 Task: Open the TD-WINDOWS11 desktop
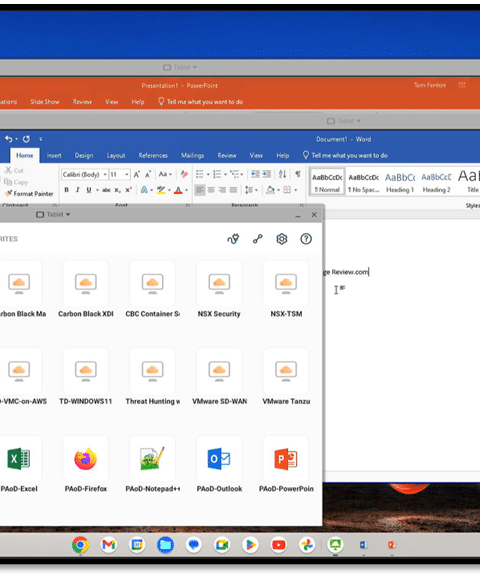click(x=86, y=371)
